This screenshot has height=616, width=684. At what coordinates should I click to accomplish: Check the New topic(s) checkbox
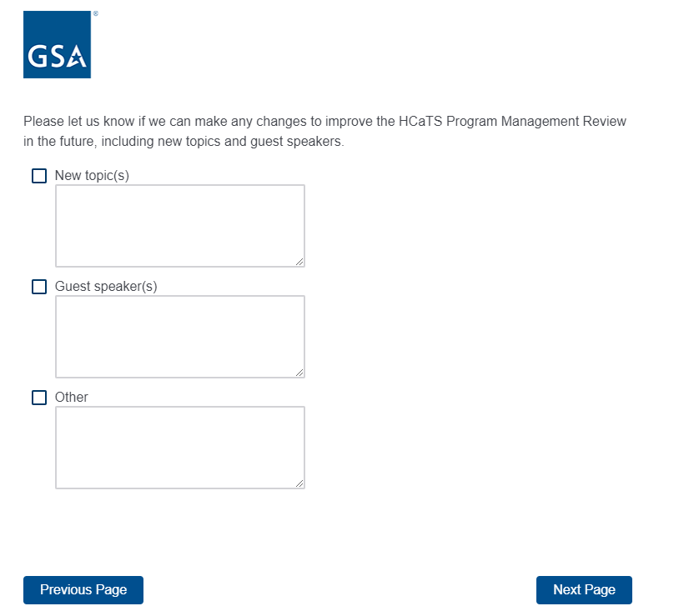[39, 176]
